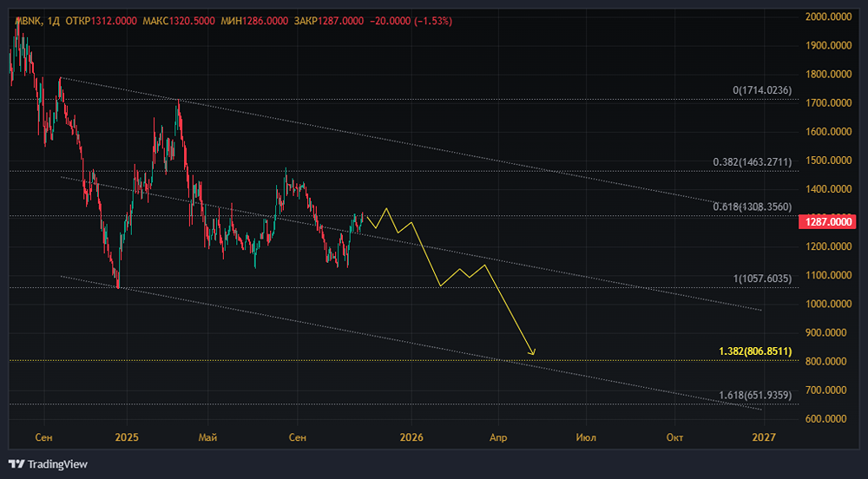Click the Окт marker on time axis

[x=674, y=437]
